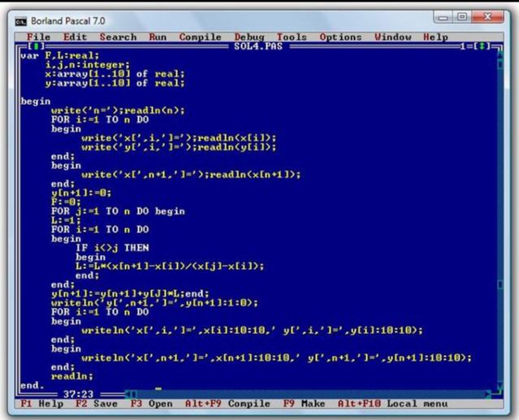Image resolution: width=519 pixels, height=420 pixels.
Task: Click the writeln x[n+1]:10:10 output line
Action: [x=276, y=357]
